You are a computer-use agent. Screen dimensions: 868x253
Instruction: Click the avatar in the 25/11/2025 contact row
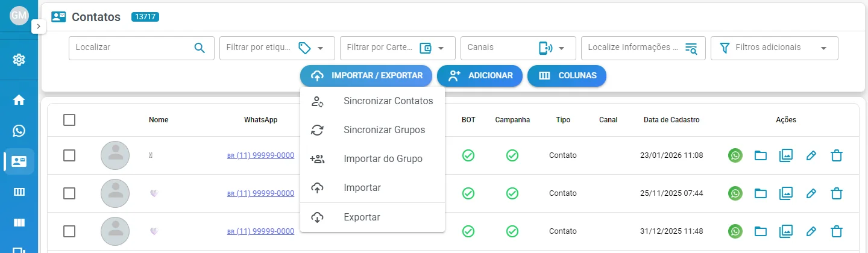[115, 193]
